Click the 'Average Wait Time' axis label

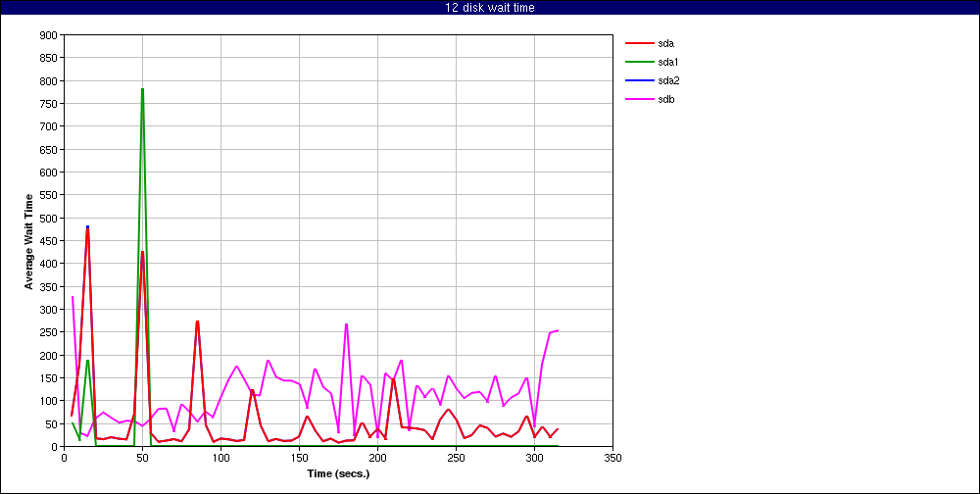coord(28,241)
